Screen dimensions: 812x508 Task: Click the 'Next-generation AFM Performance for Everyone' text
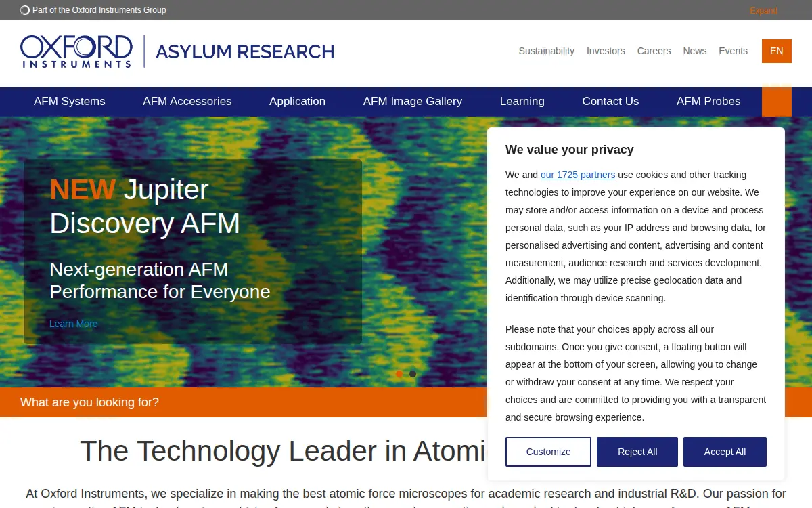[160, 280]
